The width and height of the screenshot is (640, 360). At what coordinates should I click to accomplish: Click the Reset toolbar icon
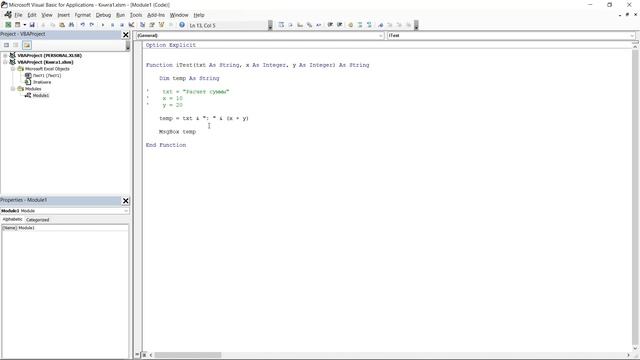coord(122,25)
